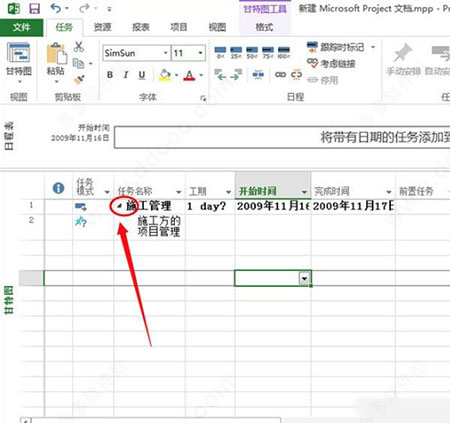Switch to the 资源 ribbon tab

click(x=102, y=27)
